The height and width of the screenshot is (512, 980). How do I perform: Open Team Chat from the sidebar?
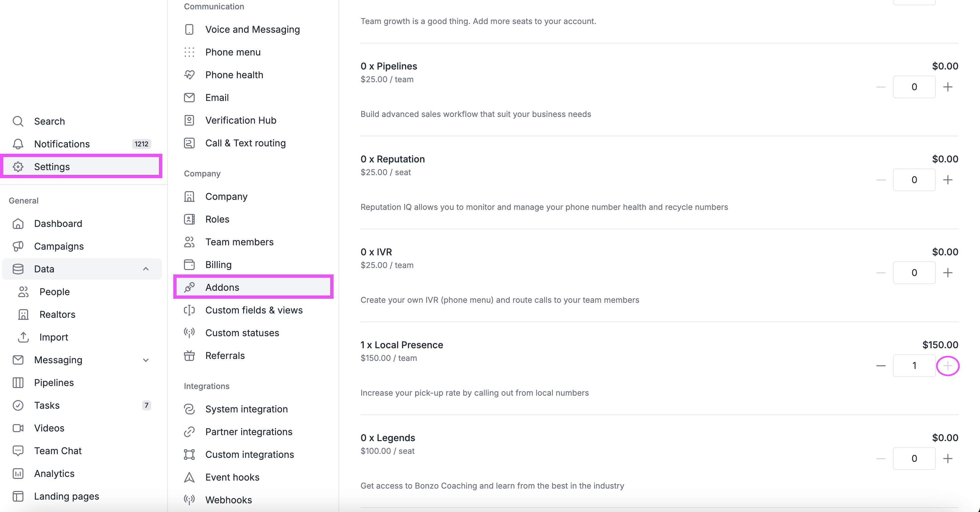(58, 451)
